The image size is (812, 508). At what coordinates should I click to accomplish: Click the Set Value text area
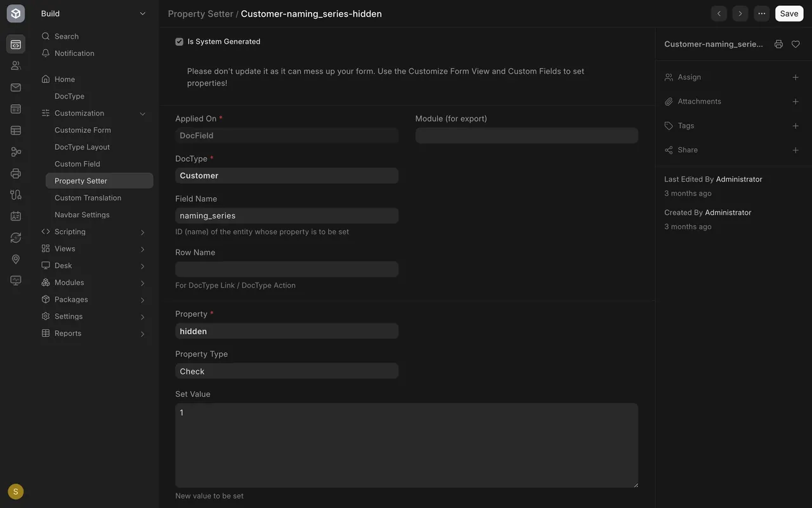pyautogui.click(x=407, y=445)
